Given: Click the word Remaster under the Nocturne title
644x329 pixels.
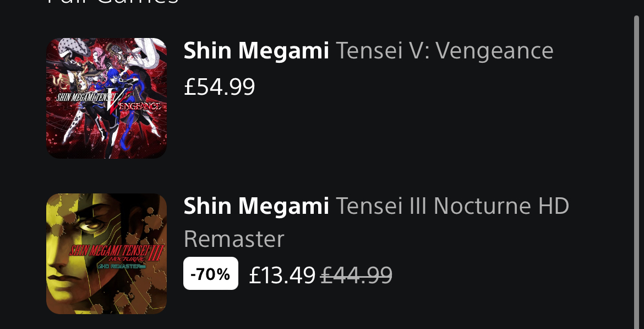Looking at the screenshot, I should [x=234, y=239].
